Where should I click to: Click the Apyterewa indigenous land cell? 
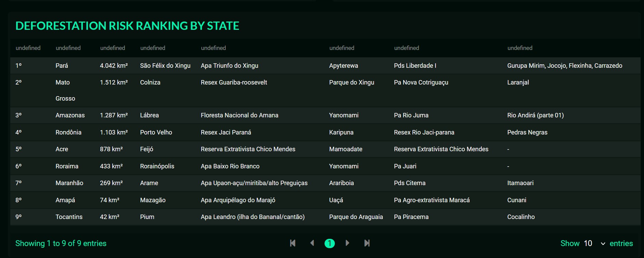pyautogui.click(x=343, y=66)
